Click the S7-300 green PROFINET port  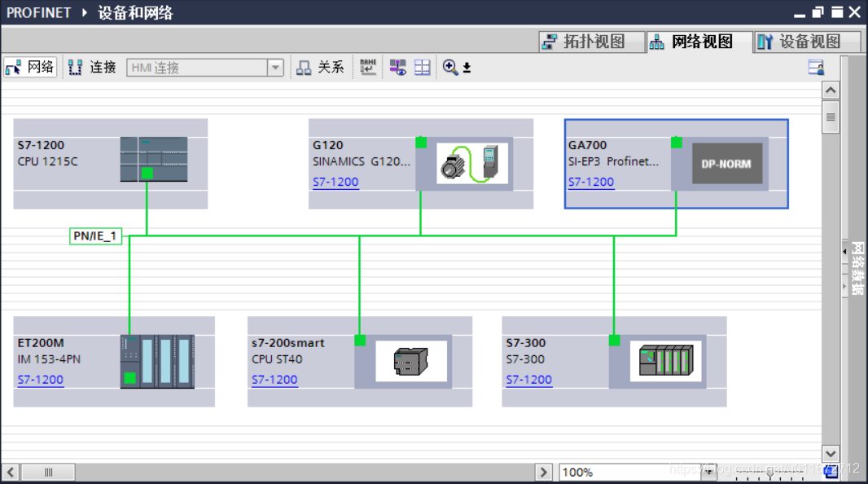coord(615,341)
